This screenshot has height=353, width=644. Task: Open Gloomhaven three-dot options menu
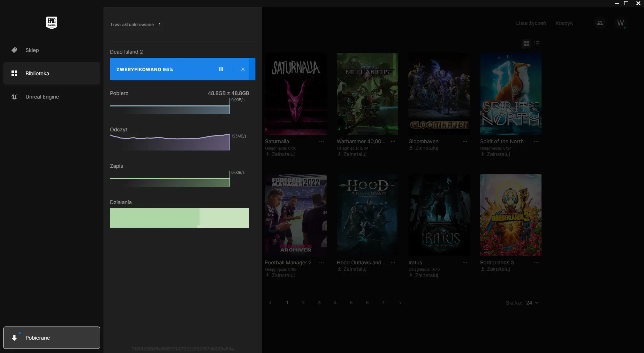click(465, 142)
